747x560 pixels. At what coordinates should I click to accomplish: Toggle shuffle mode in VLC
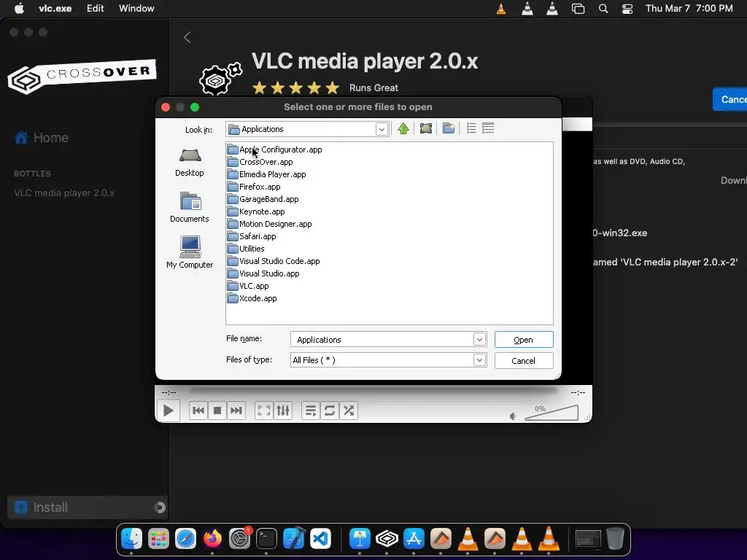coord(349,411)
